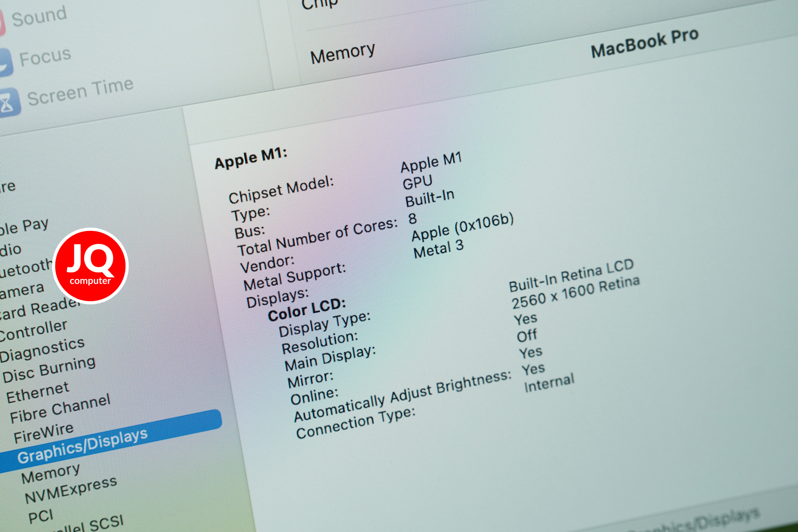The height and width of the screenshot is (532, 798).
Task: Select Diagnostics in the hardware list
Action: [42, 350]
